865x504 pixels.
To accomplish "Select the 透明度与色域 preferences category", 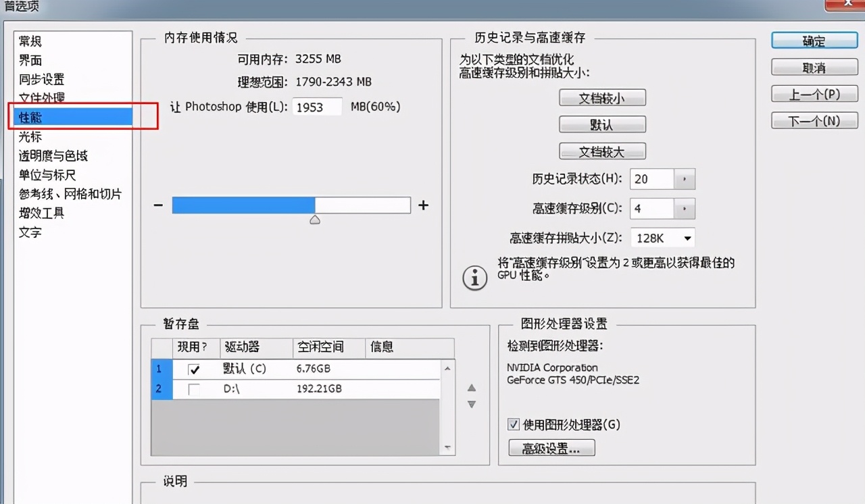I will point(52,155).
